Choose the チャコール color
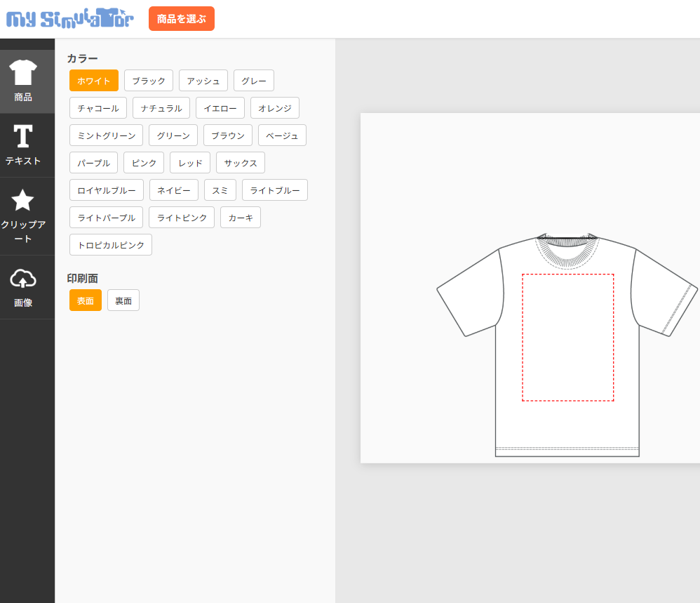This screenshot has width=700, height=603. coord(98,108)
